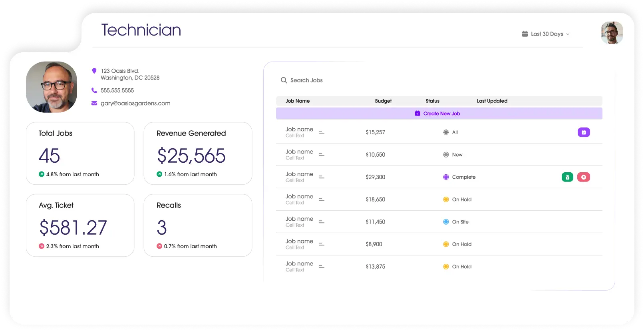644x331 pixels.
Task: Sort by the Last Updated column header
Action: pos(492,101)
